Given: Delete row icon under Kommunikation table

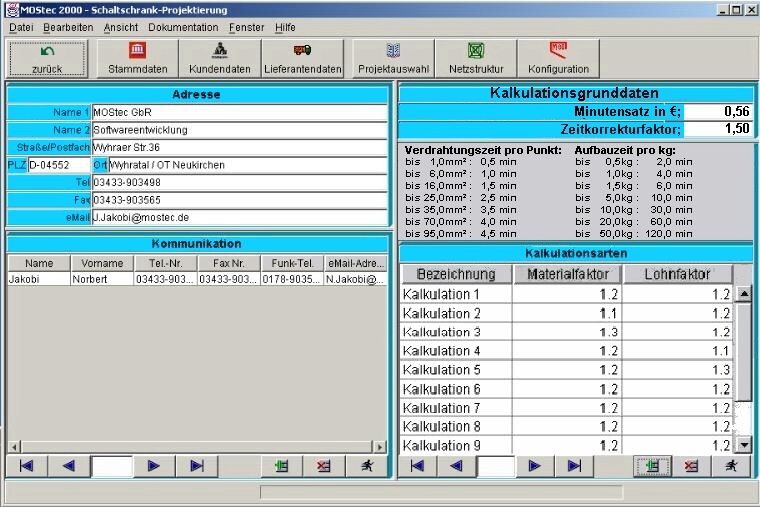Looking at the screenshot, I should click(x=324, y=466).
